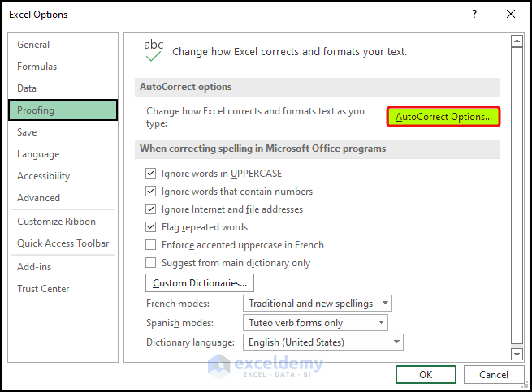Toggle Flag repeated words checkbox

[150, 227]
